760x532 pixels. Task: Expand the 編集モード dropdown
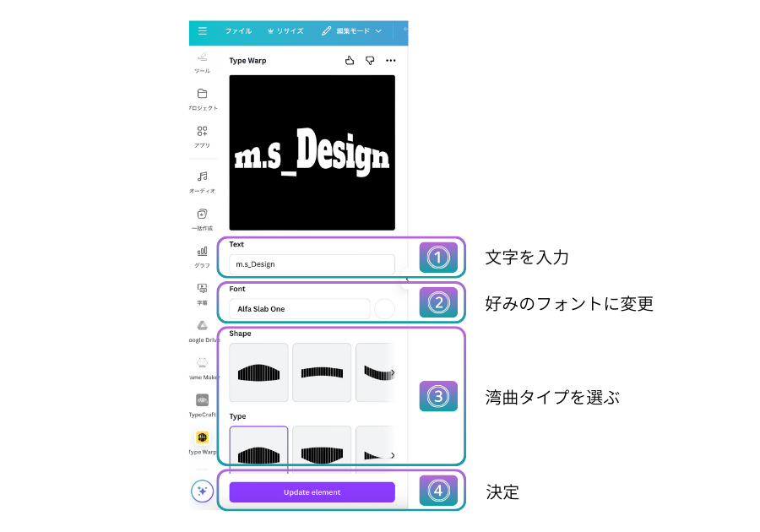(x=352, y=31)
